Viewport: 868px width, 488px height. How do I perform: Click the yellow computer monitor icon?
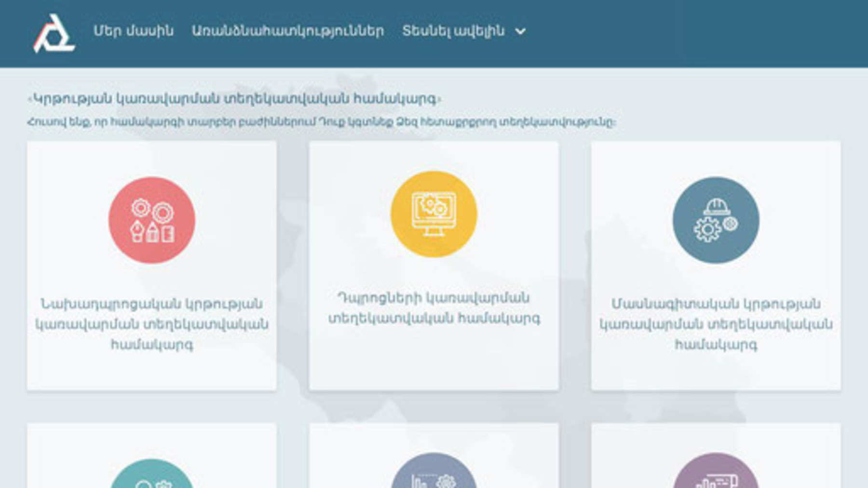tap(433, 212)
